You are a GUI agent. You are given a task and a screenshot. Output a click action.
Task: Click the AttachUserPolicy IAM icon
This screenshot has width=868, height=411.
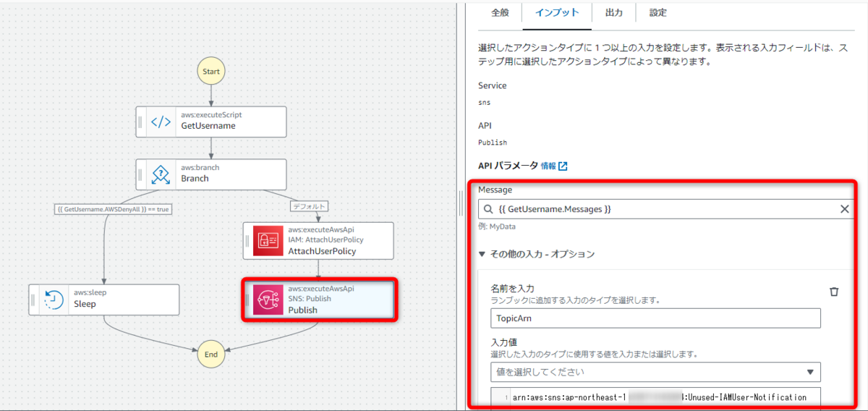pos(268,240)
